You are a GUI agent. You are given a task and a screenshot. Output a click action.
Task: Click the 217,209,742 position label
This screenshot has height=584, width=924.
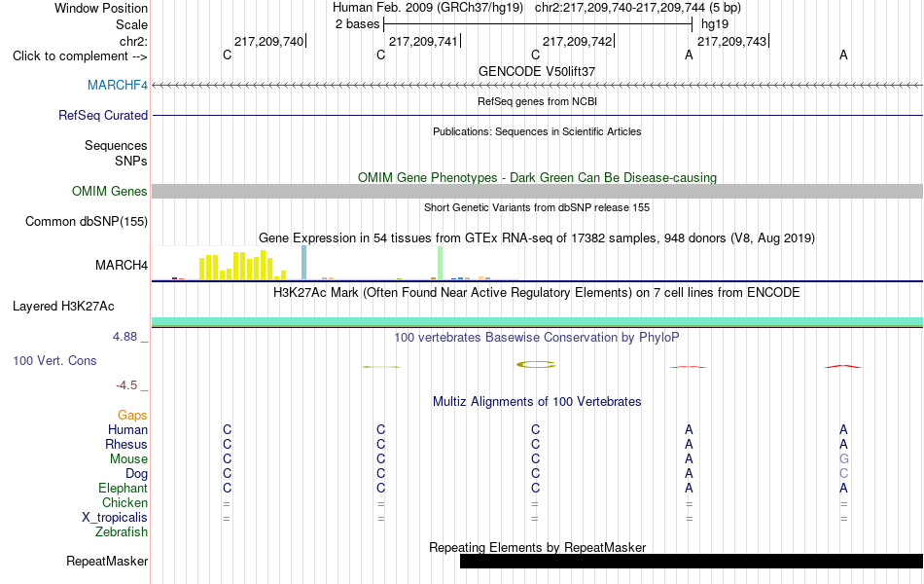click(577, 41)
